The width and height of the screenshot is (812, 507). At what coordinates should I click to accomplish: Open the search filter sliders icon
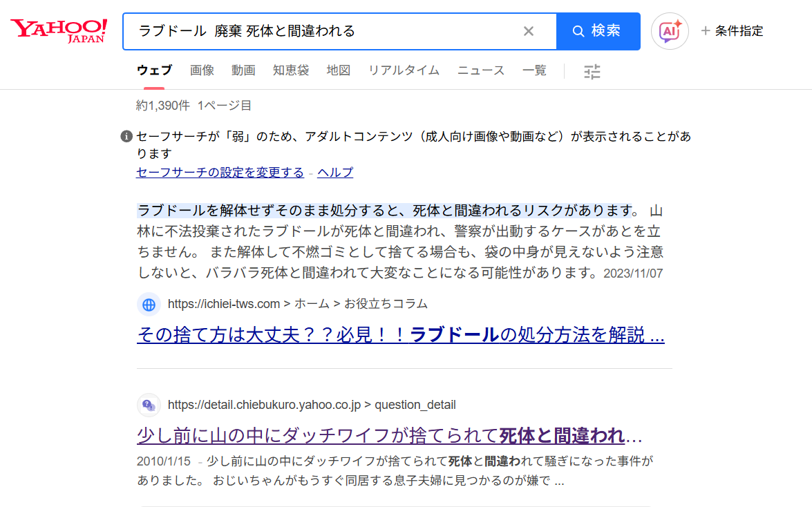click(592, 71)
